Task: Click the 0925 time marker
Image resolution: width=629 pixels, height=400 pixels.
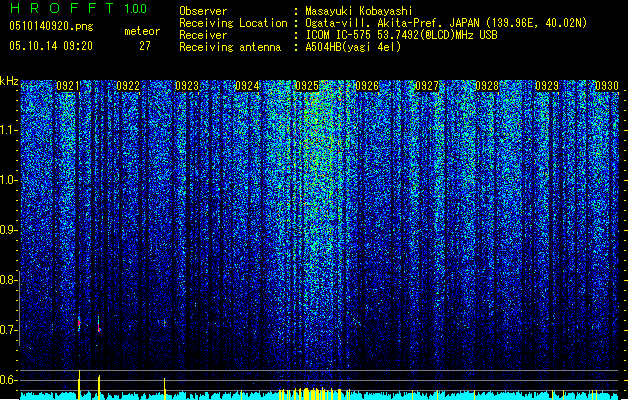Action: pyautogui.click(x=307, y=86)
